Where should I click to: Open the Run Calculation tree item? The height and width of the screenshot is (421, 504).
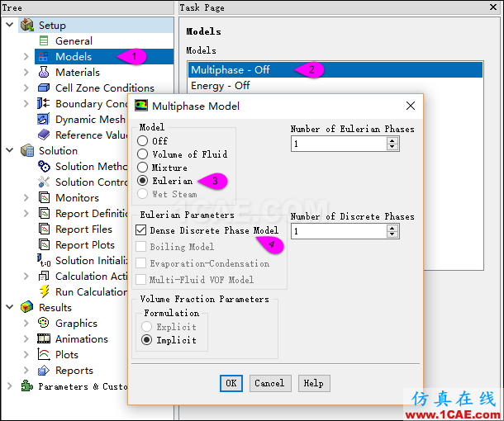91,292
